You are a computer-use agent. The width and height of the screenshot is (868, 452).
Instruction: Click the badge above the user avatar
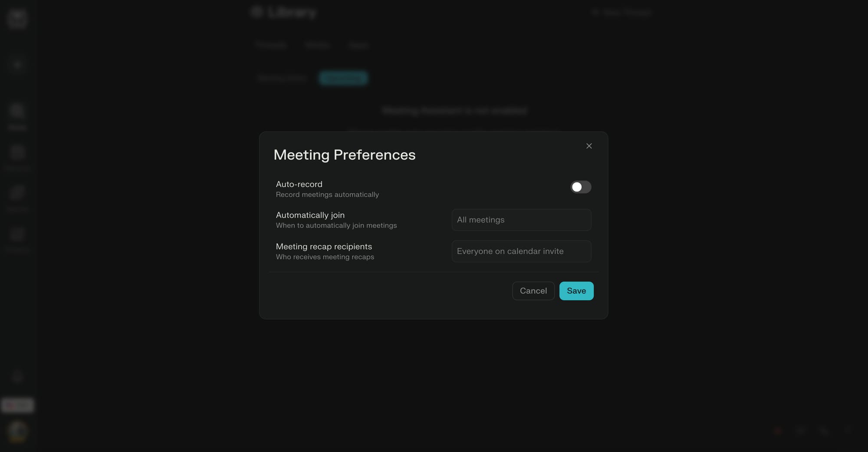(x=17, y=405)
